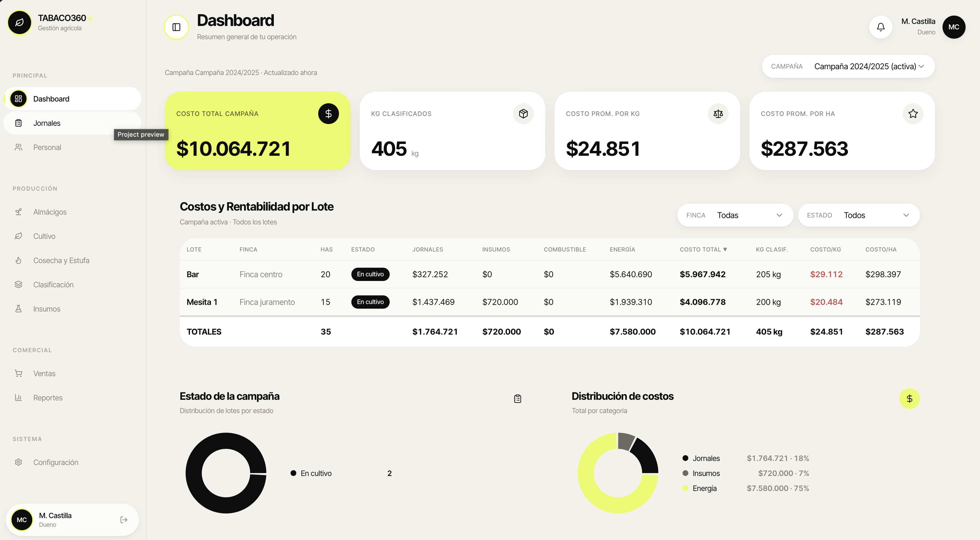Click the Cosecha y Estufa flame icon
The height and width of the screenshot is (540, 980).
click(18, 260)
